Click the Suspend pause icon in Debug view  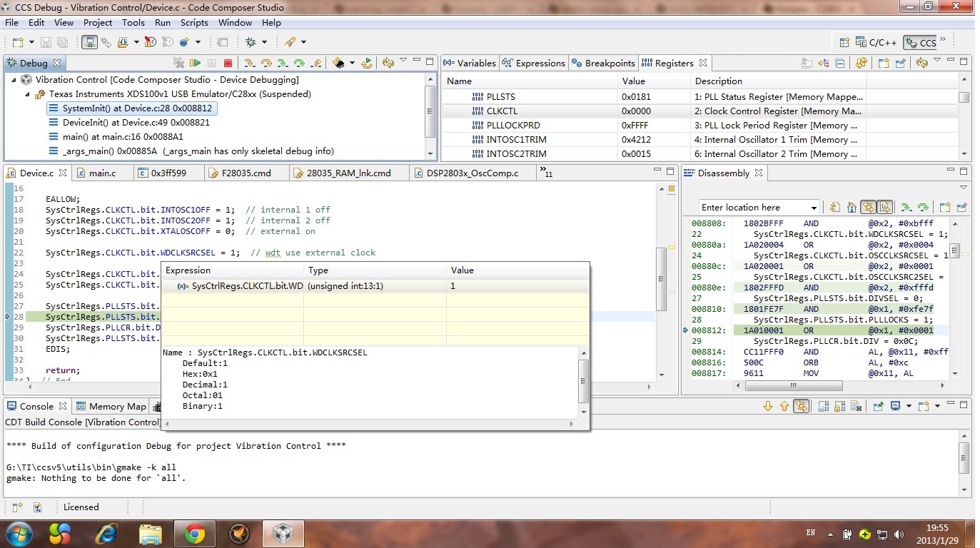(211, 63)
